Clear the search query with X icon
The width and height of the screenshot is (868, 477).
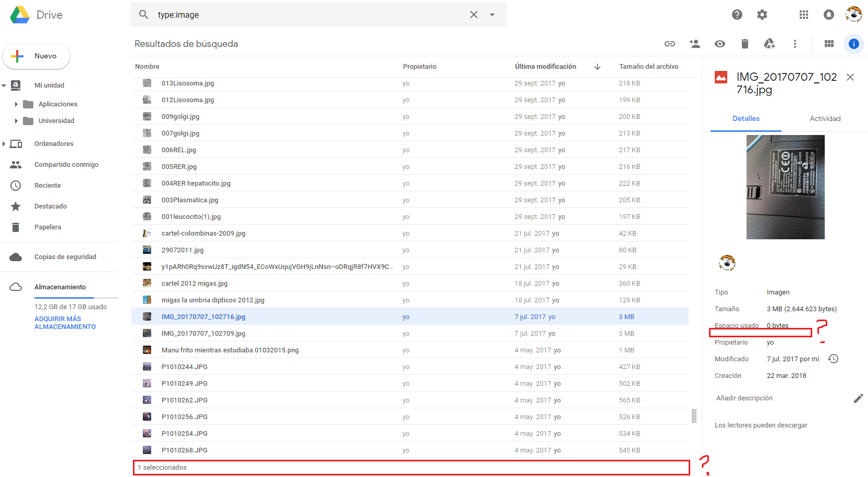pos(473,15)
